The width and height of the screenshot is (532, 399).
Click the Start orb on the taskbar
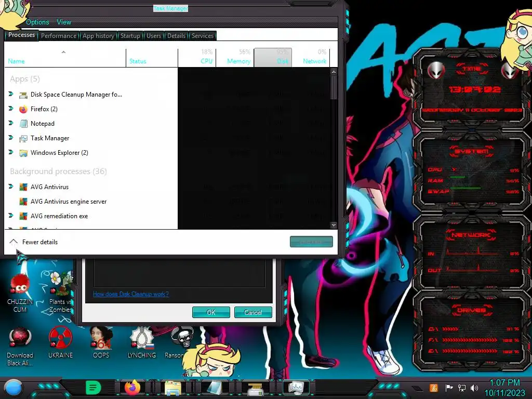[13, 388]
